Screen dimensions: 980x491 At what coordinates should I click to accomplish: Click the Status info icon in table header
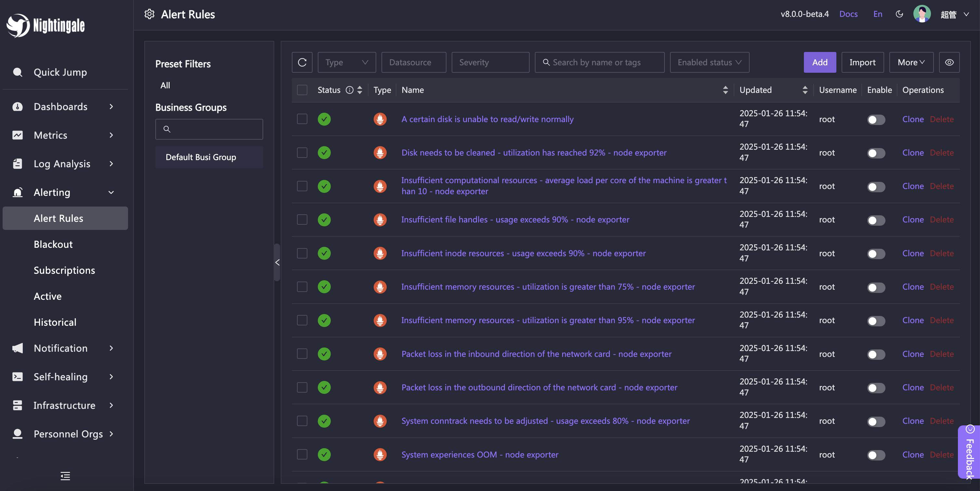click(x=350, y=90)
